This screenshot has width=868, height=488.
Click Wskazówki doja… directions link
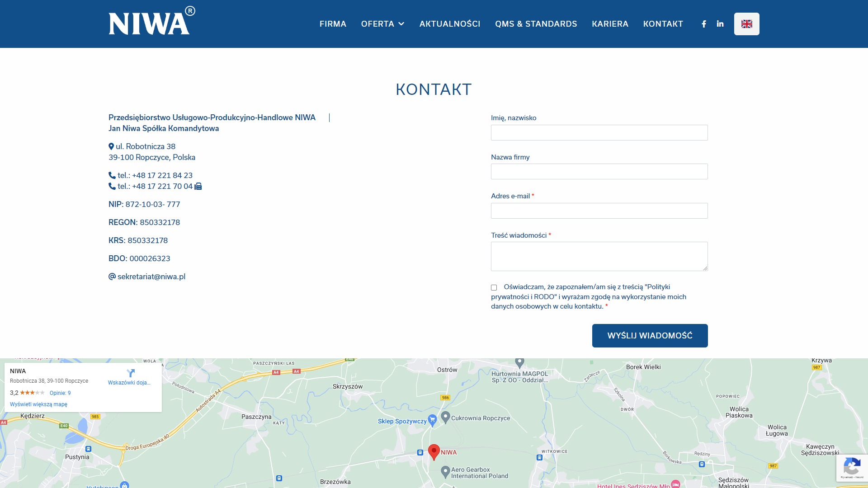click(x=129, y=383)
